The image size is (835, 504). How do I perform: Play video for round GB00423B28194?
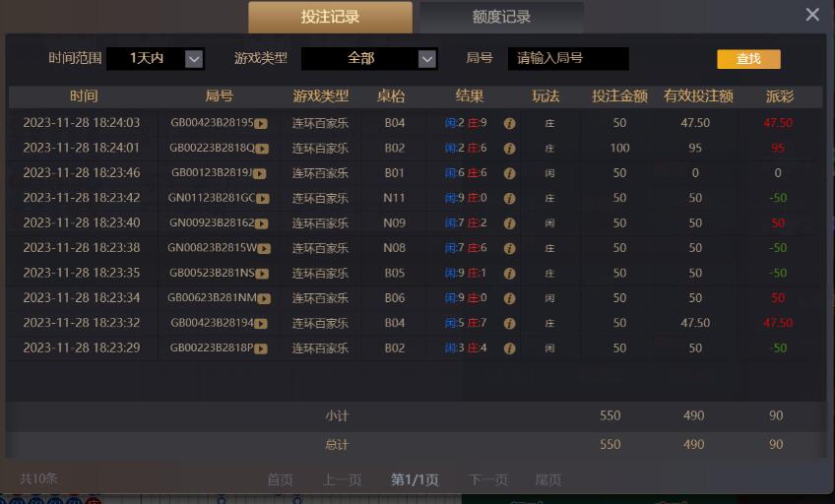pos(260,324)
